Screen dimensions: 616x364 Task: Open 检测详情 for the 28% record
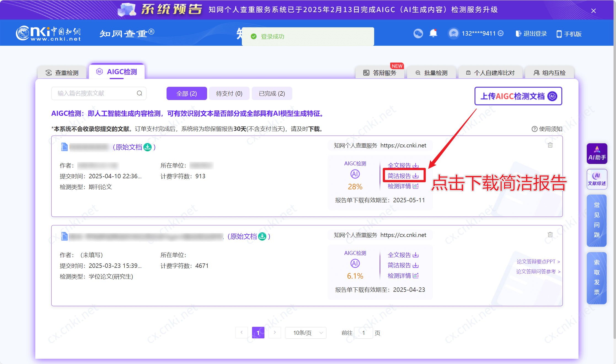[x=403, y=186]
